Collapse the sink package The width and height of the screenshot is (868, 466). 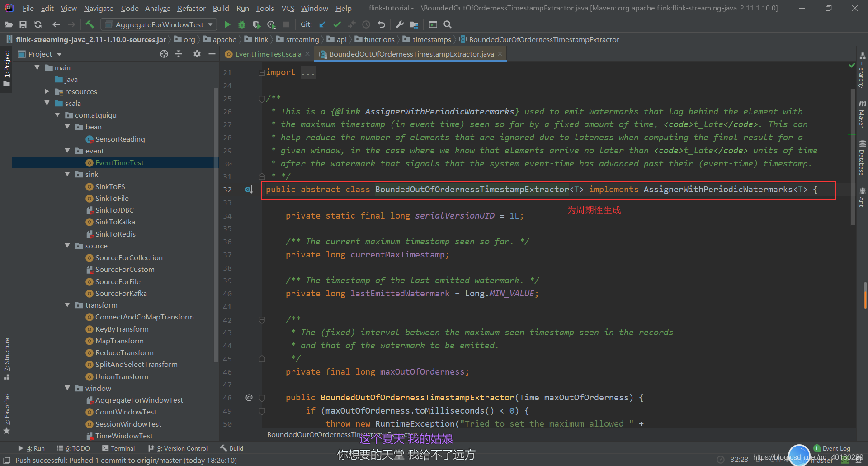67,174
